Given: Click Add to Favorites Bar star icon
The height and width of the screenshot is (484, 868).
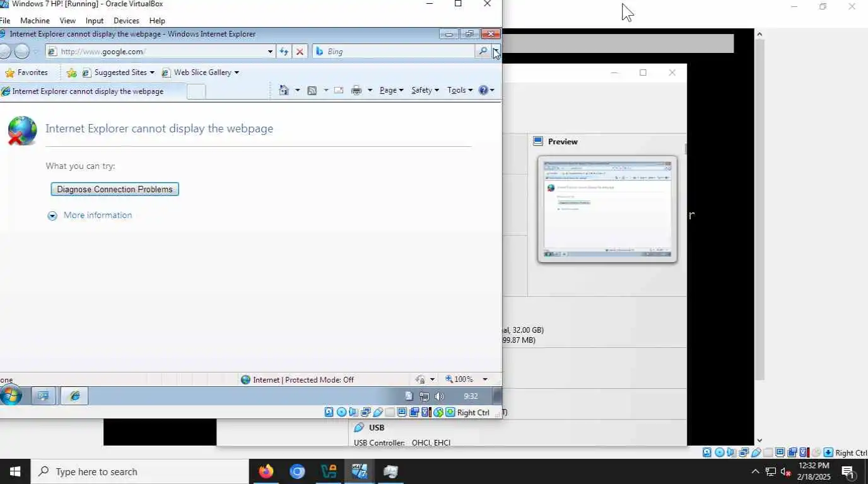Looking at the screenshot, I should (x=71, y=72).
